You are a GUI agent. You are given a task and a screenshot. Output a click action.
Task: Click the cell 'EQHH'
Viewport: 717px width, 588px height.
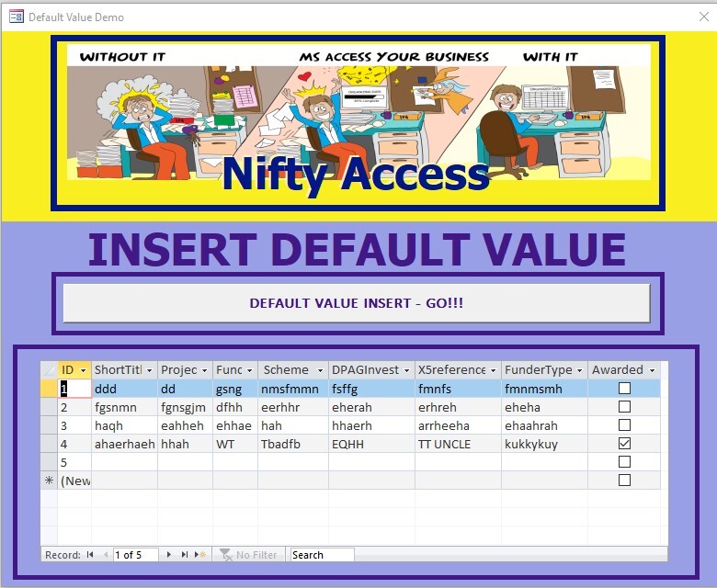click(371, 443)
